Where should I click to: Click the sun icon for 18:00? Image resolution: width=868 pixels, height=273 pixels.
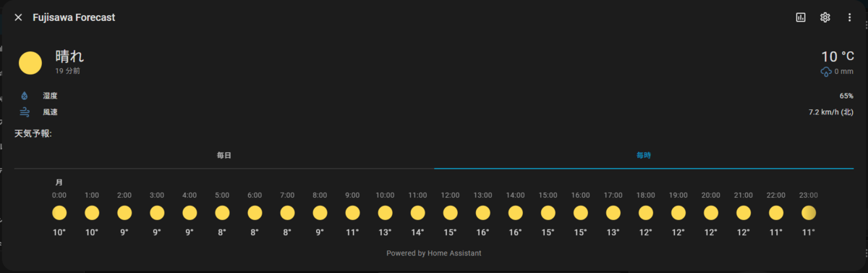click(x=646, y=213)
